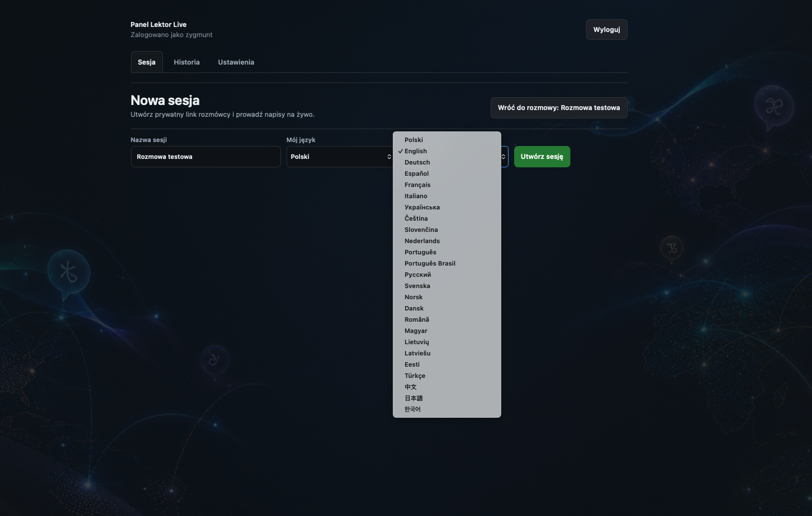Pick Español from the language options

[x=447, y=173]
